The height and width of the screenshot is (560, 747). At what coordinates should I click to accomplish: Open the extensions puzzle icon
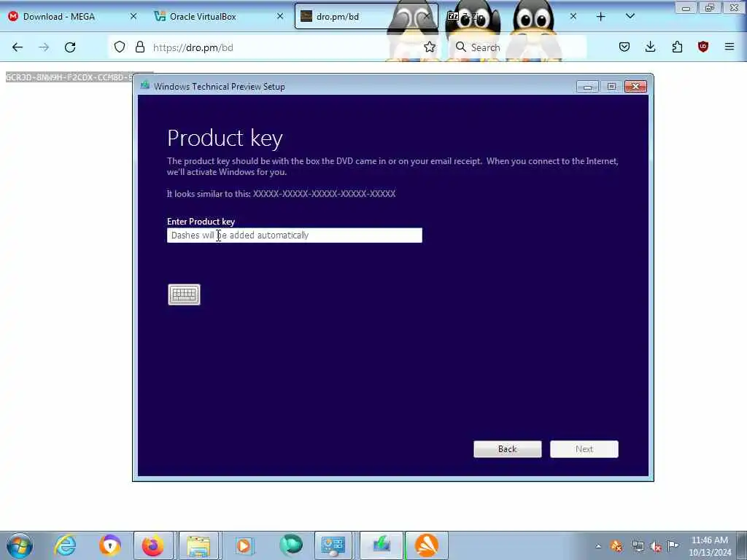coord(677,47)
